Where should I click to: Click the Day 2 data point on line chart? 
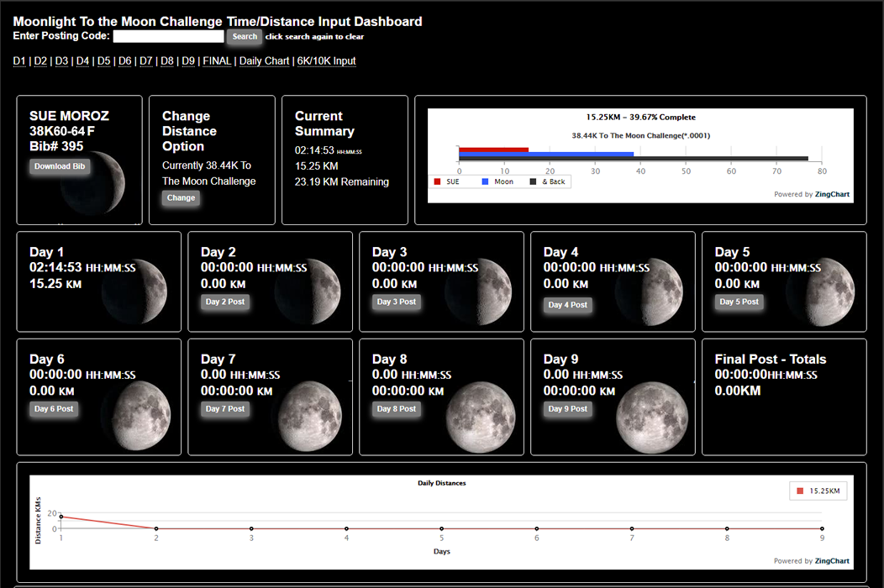coord(156,529)
